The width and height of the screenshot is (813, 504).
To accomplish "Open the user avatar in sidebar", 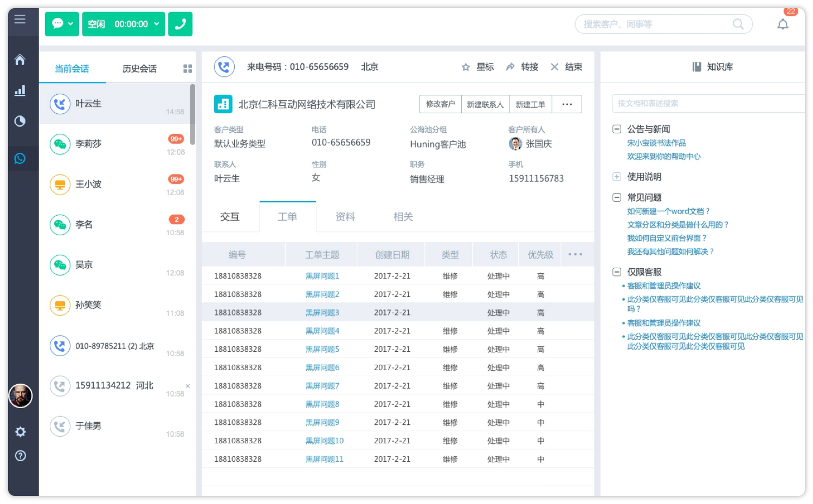I will [x=21, y=396].
